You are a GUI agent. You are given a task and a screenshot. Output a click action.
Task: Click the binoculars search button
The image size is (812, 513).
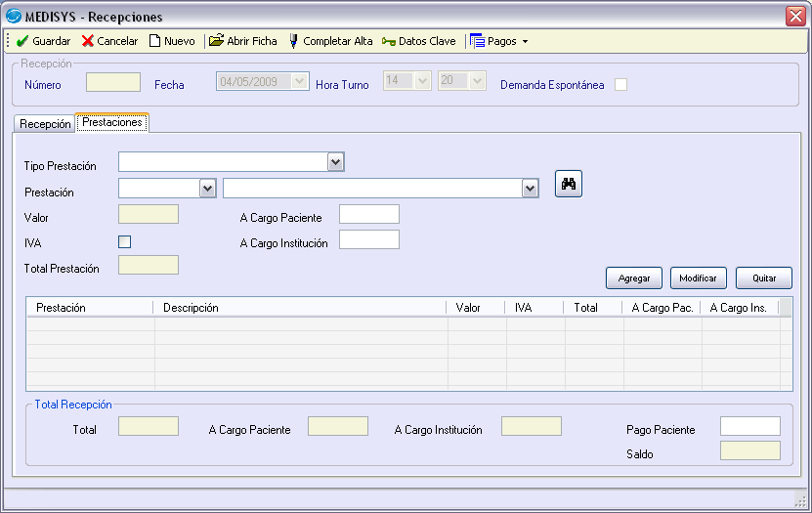coord(568,184)
